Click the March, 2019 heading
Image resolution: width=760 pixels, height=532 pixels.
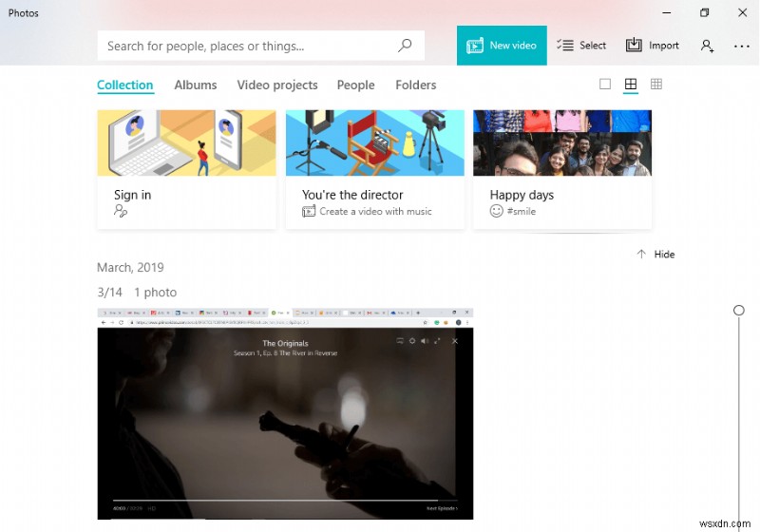click(x=130, y=268)
